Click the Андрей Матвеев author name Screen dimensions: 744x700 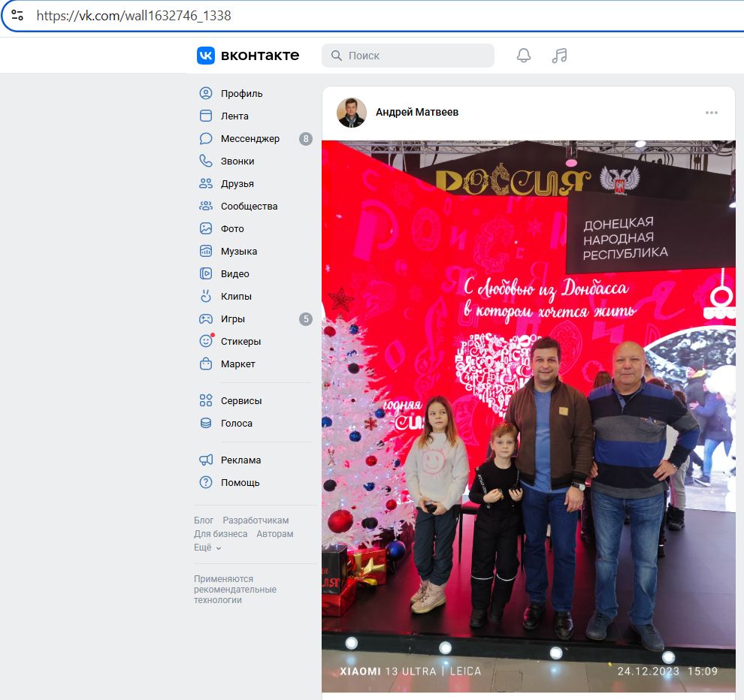point(416,112)
